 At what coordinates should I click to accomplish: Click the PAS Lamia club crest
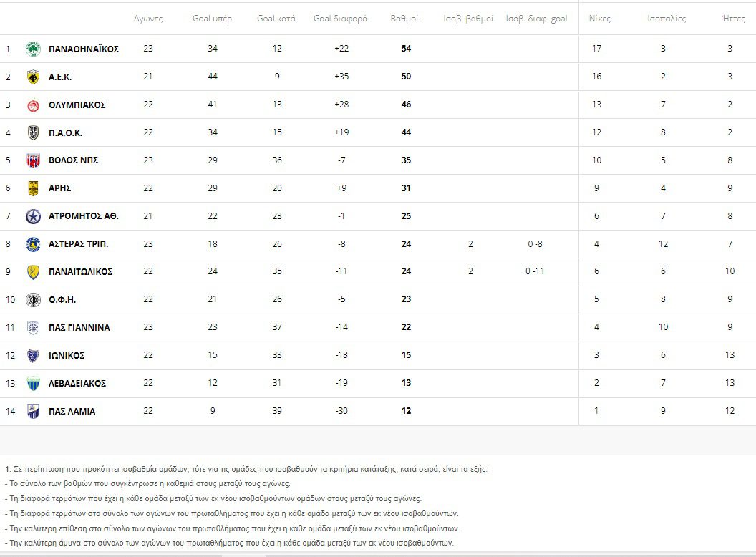(33, 412)
